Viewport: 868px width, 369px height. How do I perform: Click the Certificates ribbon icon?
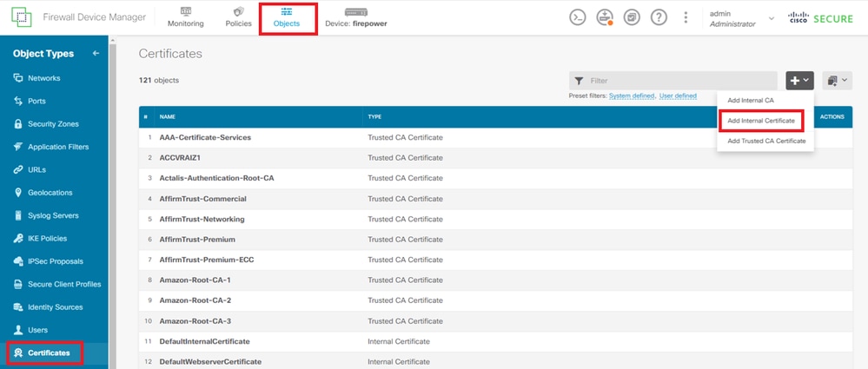pyautogui.click(x=18, y=353)
